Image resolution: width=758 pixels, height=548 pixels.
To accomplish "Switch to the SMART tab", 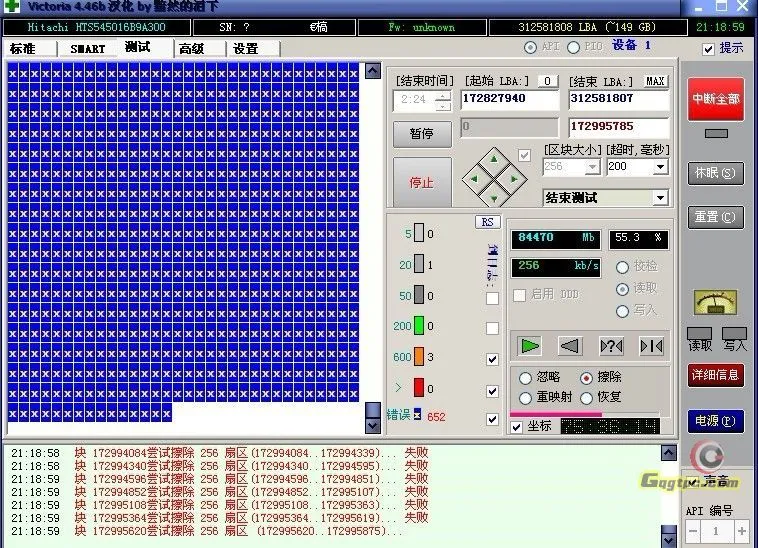I will coord(87,49).
